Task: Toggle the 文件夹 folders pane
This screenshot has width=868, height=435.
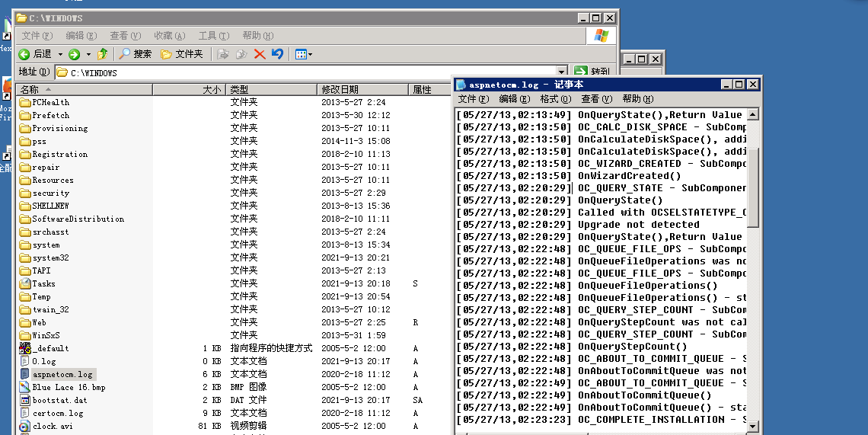Action: (182, 54)
